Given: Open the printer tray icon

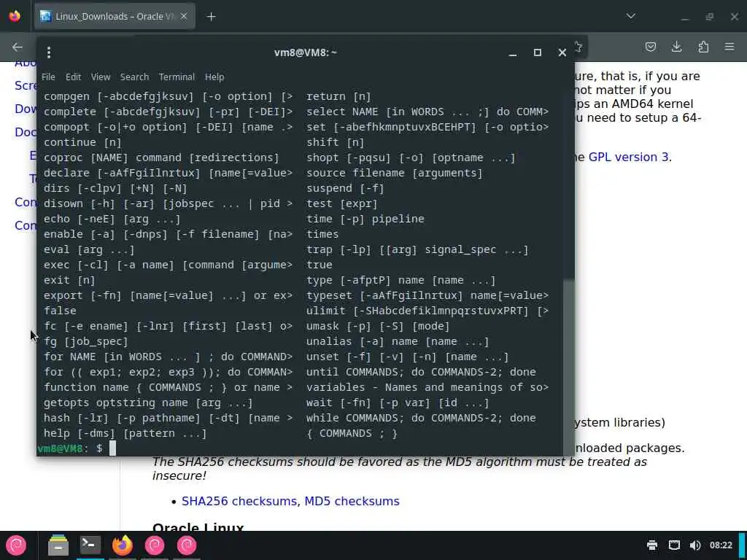Looking at the screenshot, I should click(652, 545).
